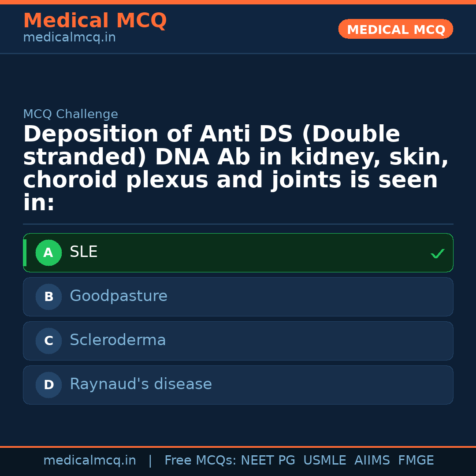Collapse the Goodpasture answer card
This screenshot has height=476, width=476.
click(238, 297)
